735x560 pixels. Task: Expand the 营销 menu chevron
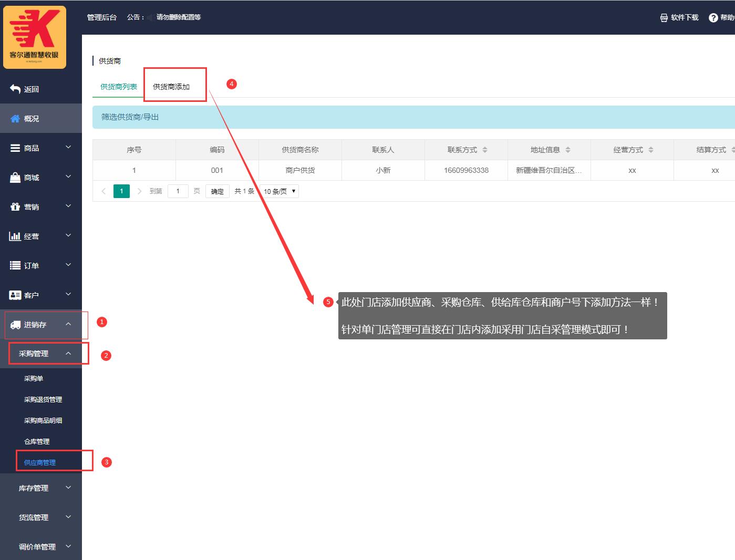click(x=68, y=206)
